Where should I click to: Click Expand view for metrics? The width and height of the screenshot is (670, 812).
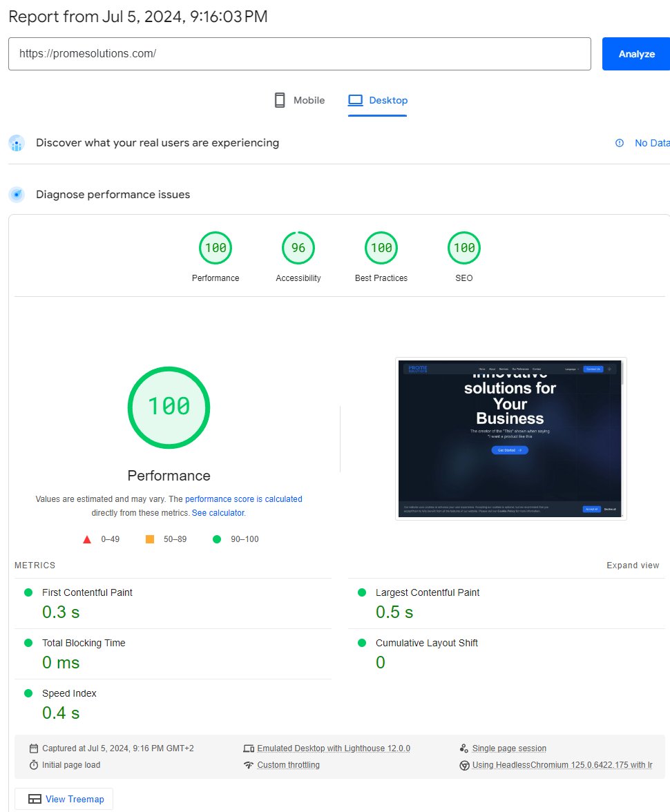[633, 565]
